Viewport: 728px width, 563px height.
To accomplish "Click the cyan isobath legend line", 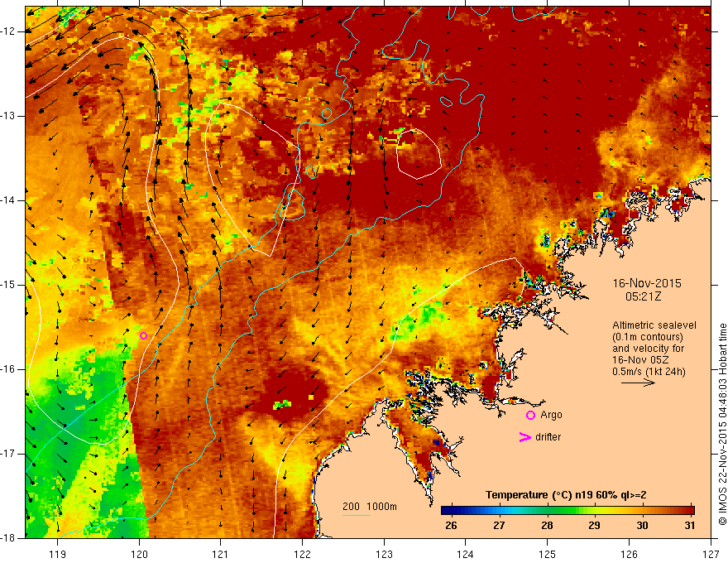I will 357,515.
